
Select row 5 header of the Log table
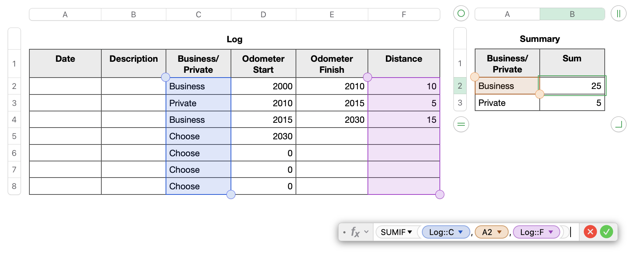pos(14,136)
